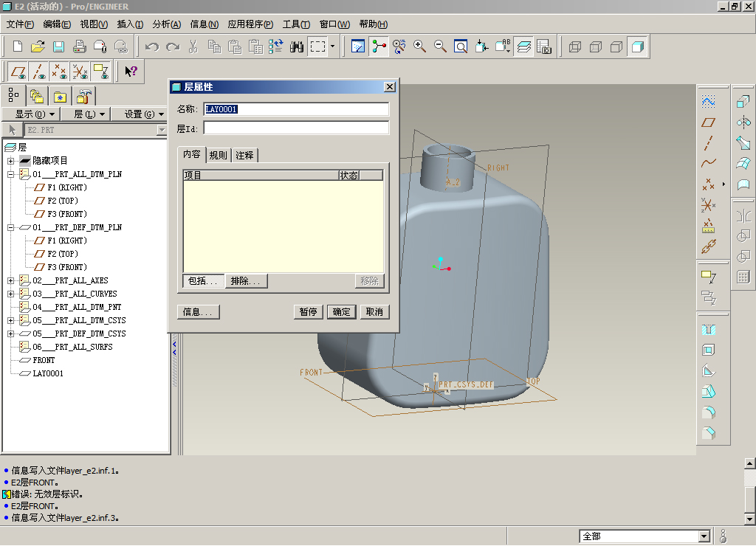The height and width of the screenshot is (546, 756).
Task: Select the hole feature tool
Action: click(x=709, y=330)
